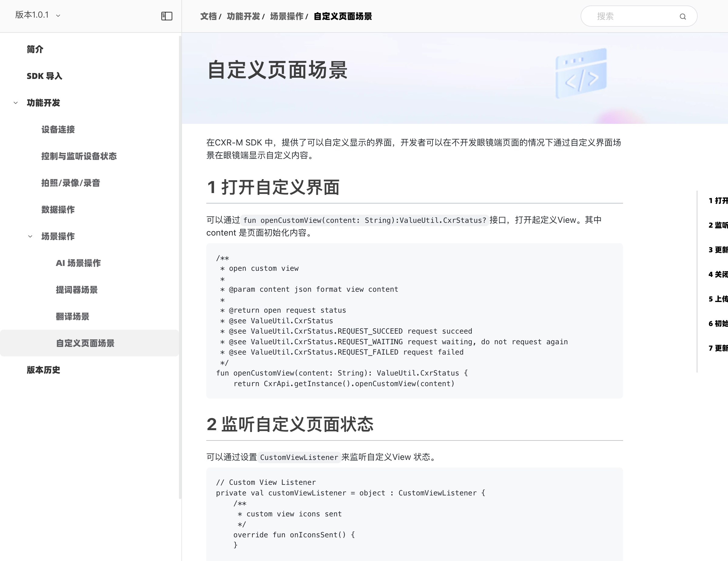Open 提词器场景 sidebar page
Image resolution: width=728 pixels, height=561 pixels.
77,290
